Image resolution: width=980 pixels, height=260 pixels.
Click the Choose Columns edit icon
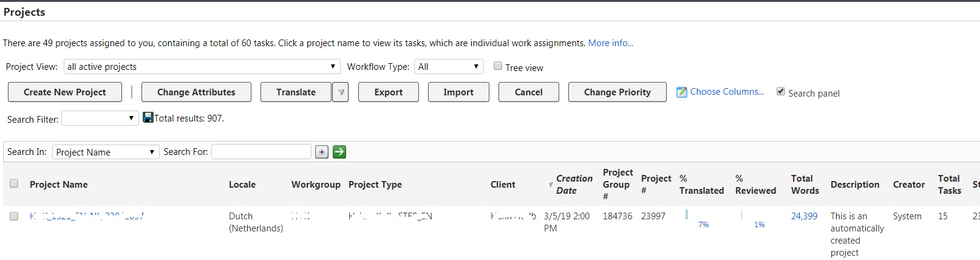pos(682,92)
